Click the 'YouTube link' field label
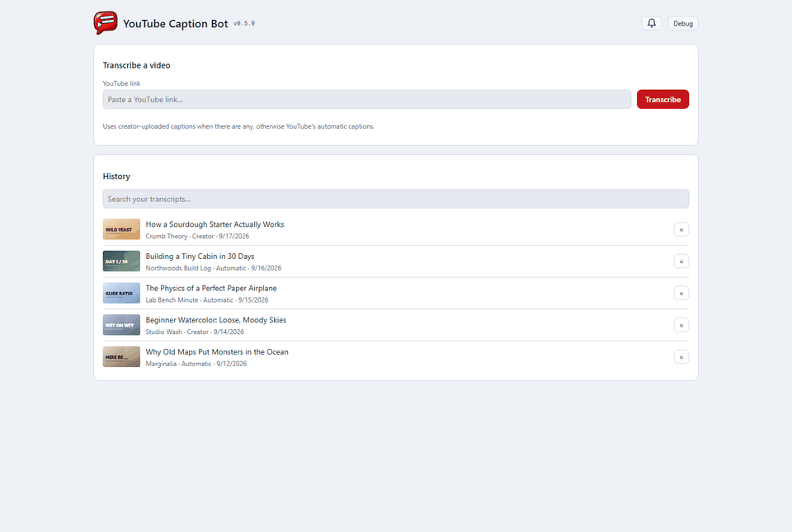 coord(122,83)
